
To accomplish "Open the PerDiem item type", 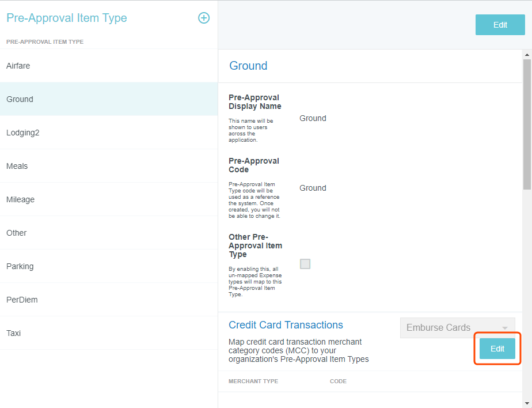I will (x=22, y=300).
